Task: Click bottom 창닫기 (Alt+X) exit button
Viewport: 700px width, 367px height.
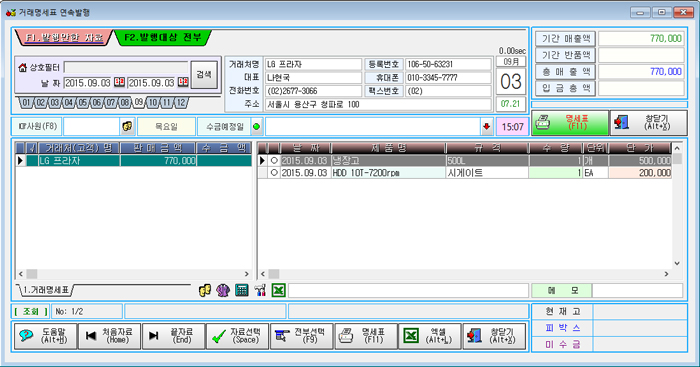Action: tap(494, 336)
